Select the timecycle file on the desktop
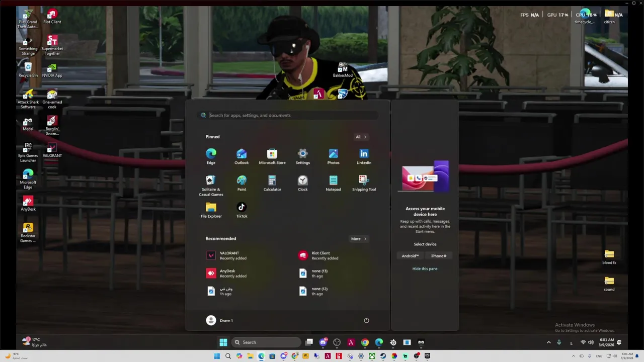 click(x=585, y=17)
